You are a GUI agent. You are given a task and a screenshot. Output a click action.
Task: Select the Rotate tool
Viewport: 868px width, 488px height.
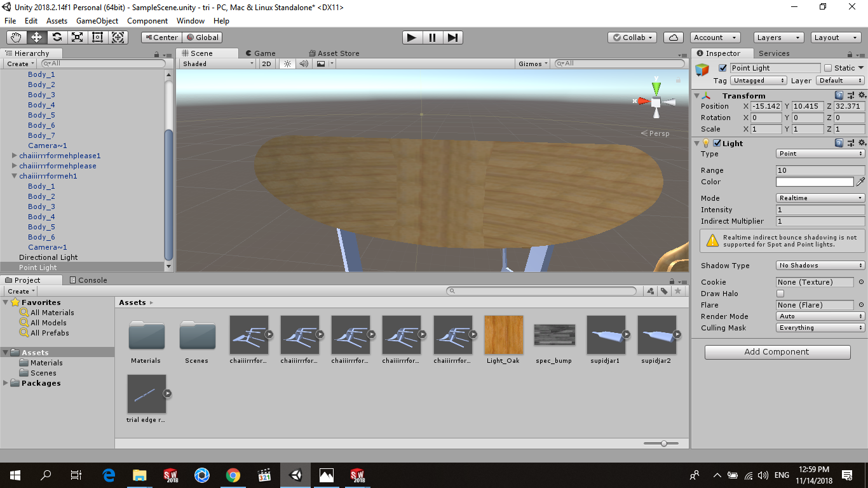click(x=57, y=37)
